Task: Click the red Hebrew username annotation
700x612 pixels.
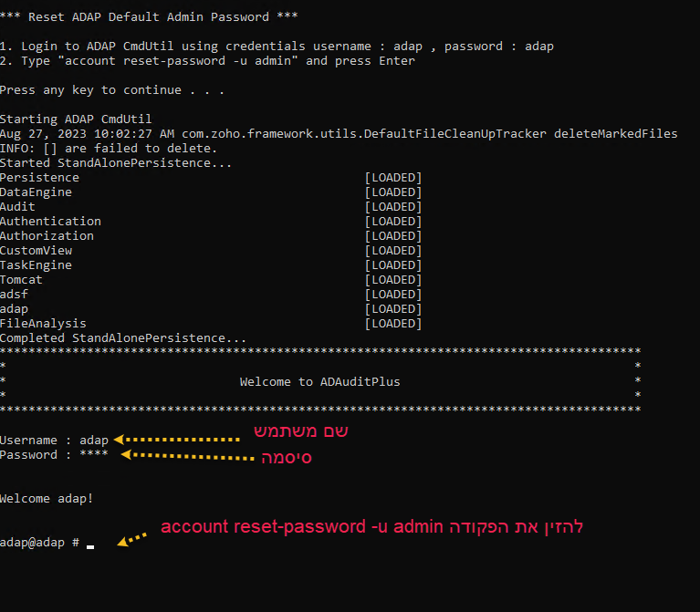Action: [300, 430]
